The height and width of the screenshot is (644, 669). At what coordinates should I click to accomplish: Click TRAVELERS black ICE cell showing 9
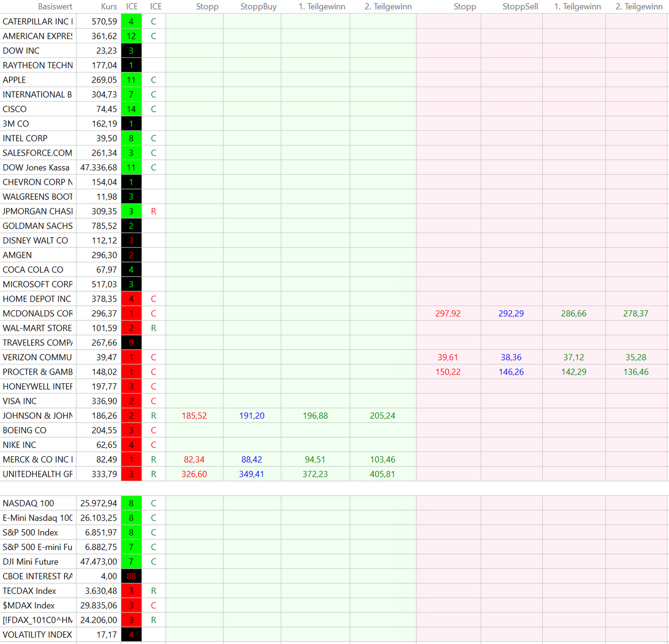[x=131, y=343]
